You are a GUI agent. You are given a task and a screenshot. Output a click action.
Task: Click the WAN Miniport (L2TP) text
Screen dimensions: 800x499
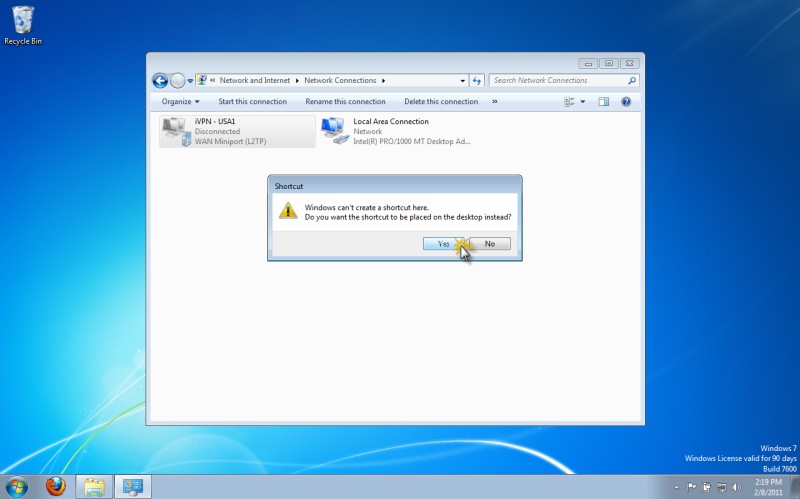230,141
